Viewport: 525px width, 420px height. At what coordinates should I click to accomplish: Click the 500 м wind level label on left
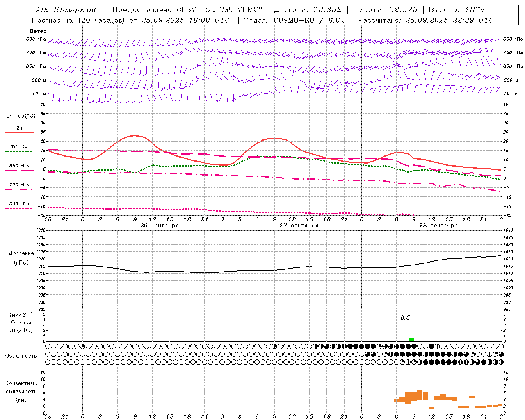(x=39, y=80)
